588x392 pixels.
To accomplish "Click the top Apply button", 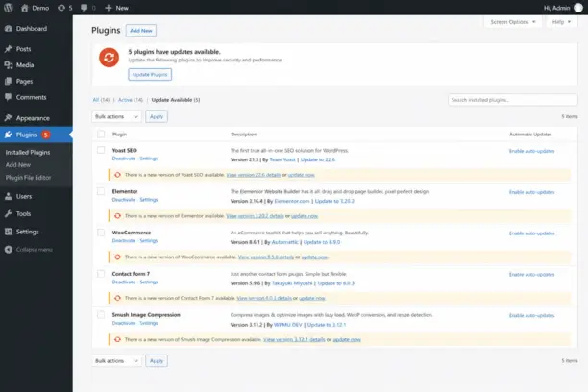I will pyautogui.click(x=157, y=116).
